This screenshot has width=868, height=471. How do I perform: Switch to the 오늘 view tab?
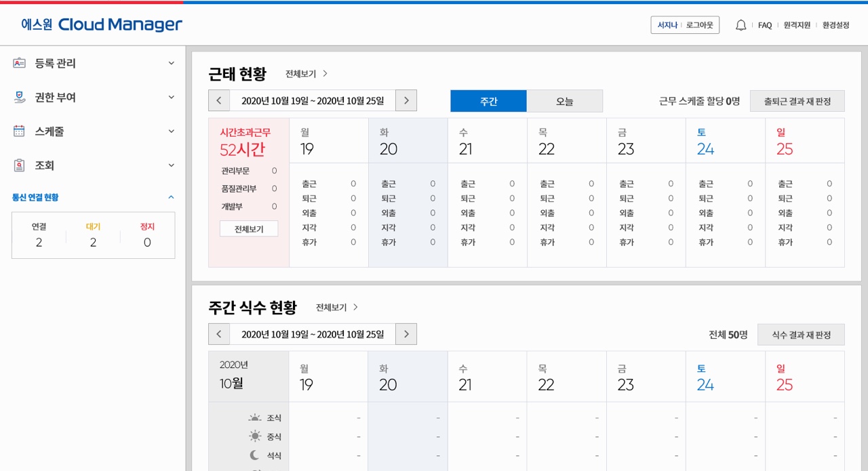(564, 101)
